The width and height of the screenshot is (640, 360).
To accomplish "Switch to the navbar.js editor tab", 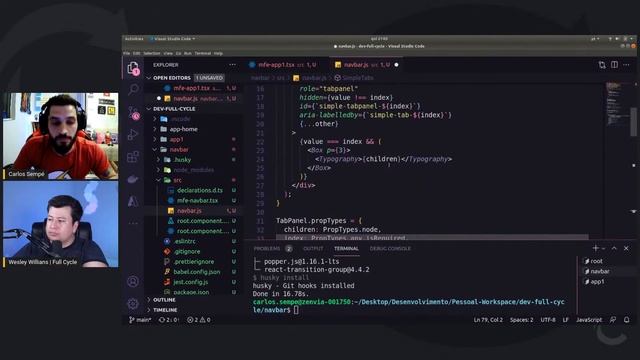I will point(365,65).
